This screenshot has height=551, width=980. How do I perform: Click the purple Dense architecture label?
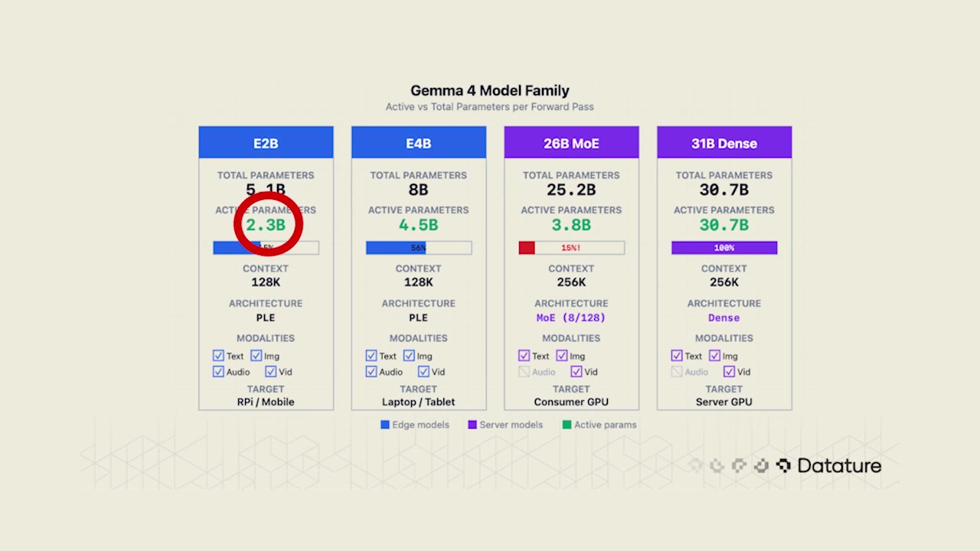724,318
